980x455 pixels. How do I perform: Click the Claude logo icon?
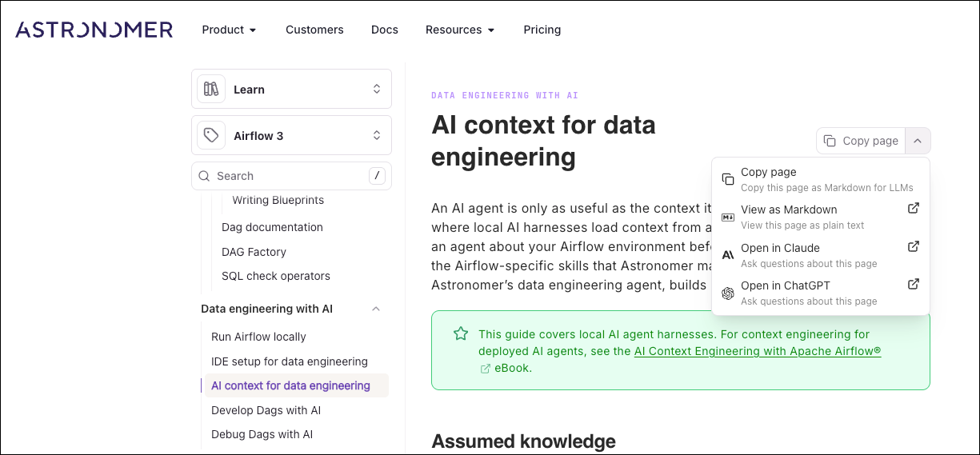pos(728,255)
